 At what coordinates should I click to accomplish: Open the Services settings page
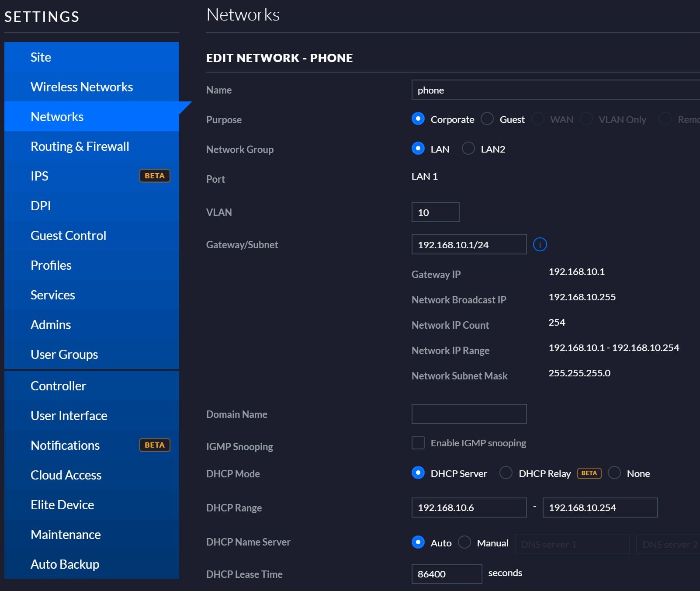pos(92,295)
